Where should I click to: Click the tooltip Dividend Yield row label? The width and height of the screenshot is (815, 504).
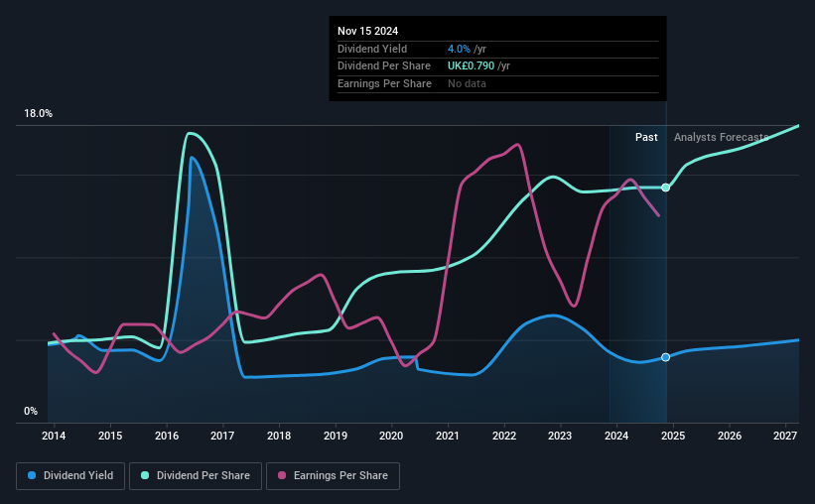coord(372,49)
